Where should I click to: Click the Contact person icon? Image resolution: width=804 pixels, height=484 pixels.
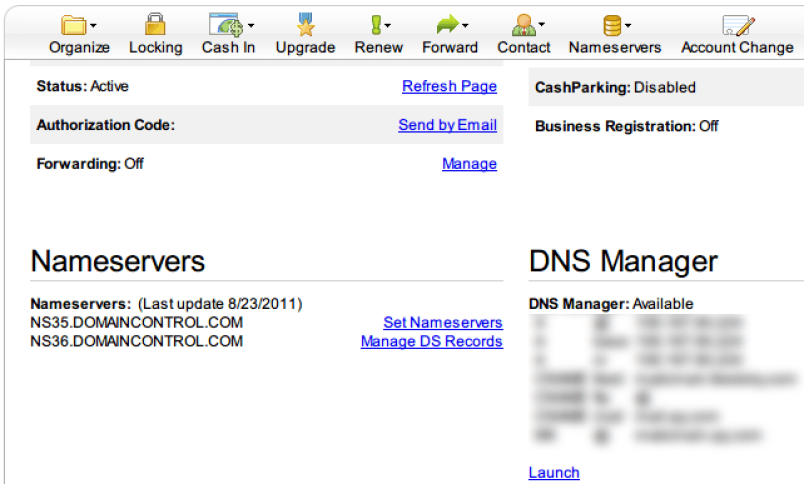click(520, 25)
